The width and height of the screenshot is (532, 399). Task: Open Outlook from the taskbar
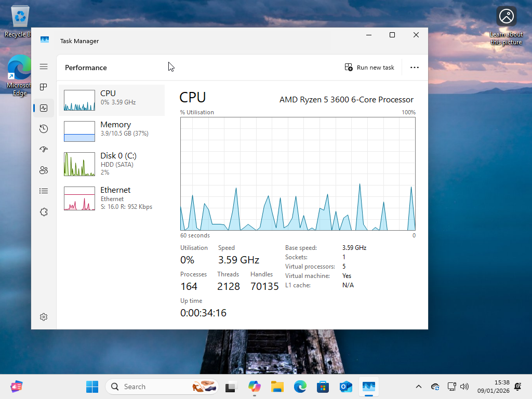(345, 387)
